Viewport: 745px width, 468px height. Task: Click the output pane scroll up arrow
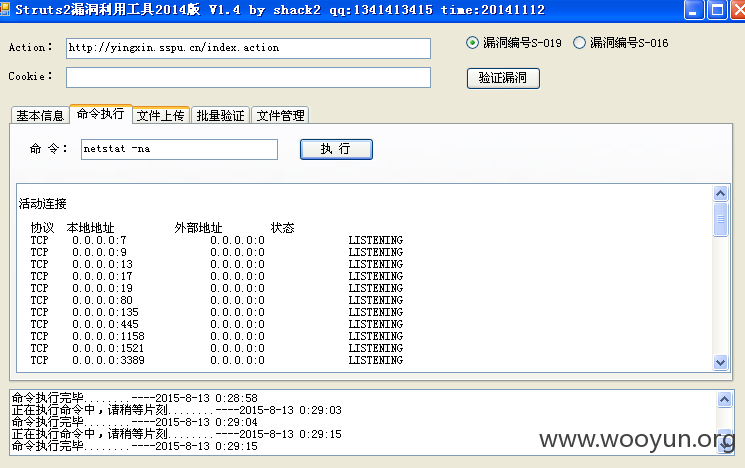720,193
